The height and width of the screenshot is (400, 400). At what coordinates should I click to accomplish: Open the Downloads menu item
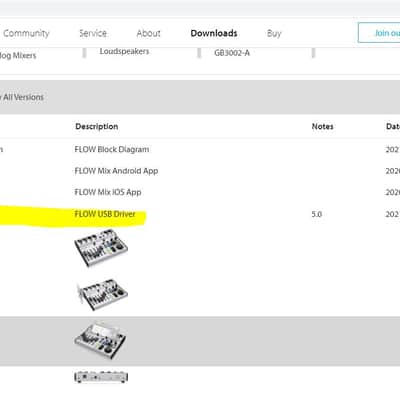click(x=214, y=33)
